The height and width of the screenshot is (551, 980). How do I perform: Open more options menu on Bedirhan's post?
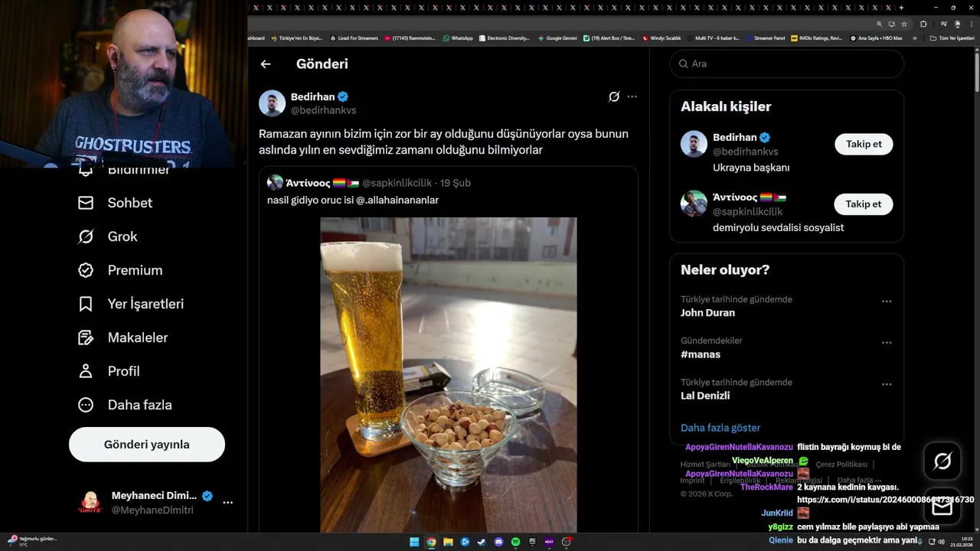pyautogui.click(x=632, y=96)
